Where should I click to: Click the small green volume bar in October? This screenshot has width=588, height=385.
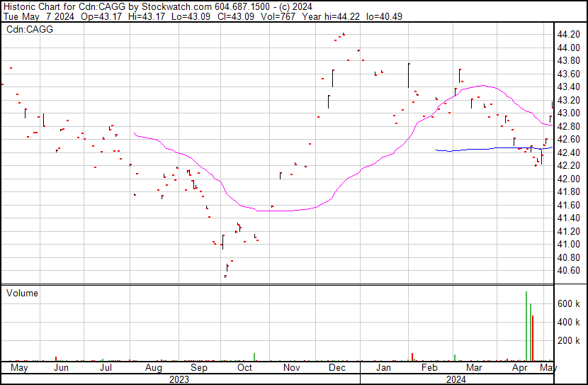[x=254, y=356]
